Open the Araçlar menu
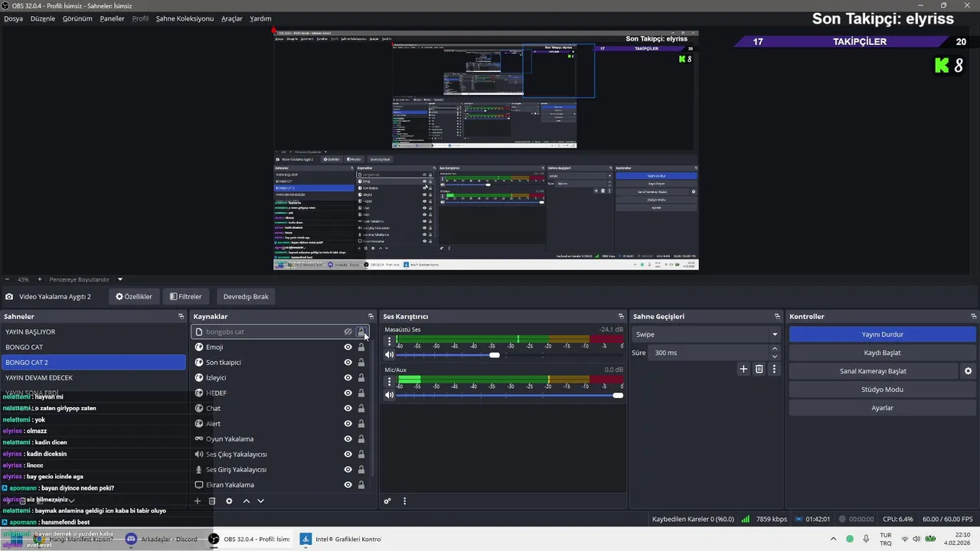980x551 pixels. [232, 18]
